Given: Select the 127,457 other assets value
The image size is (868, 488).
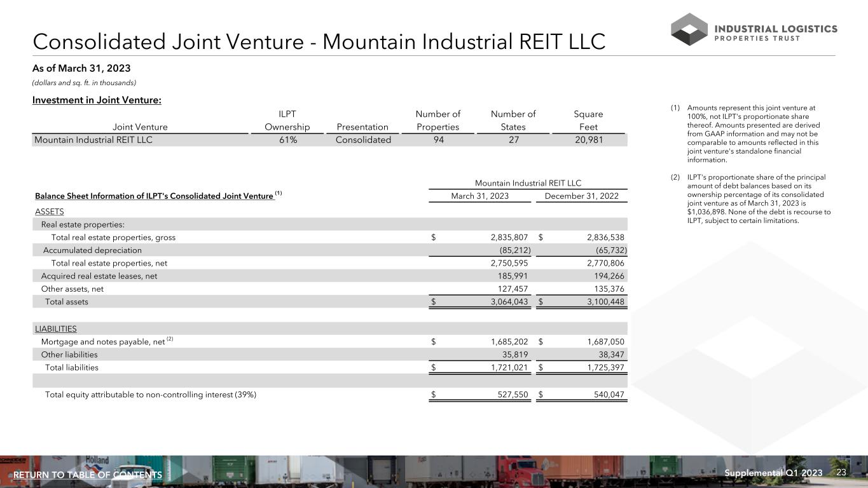Looking at the screenshot, I should [x=513, y=288].
